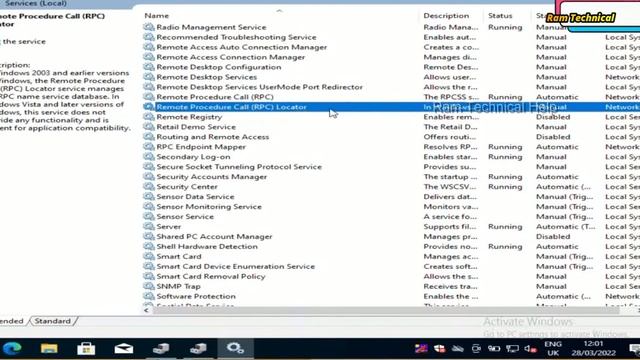This screenshot has height=360, width=640.
Task: Select Secure Socket Tunneling Protocol Service
Action: tap(239, 167)
